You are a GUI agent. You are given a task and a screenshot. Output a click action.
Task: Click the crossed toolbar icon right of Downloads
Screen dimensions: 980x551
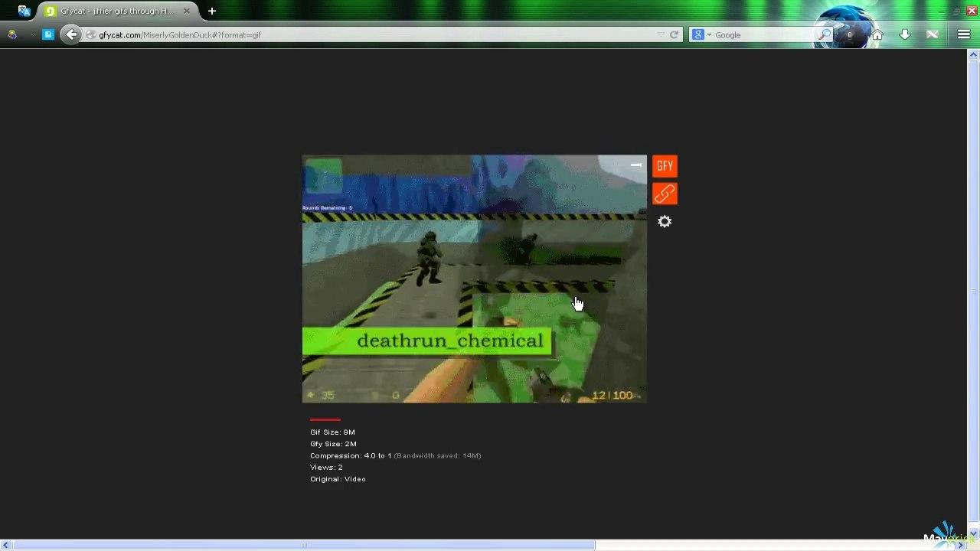coord(933,34)
